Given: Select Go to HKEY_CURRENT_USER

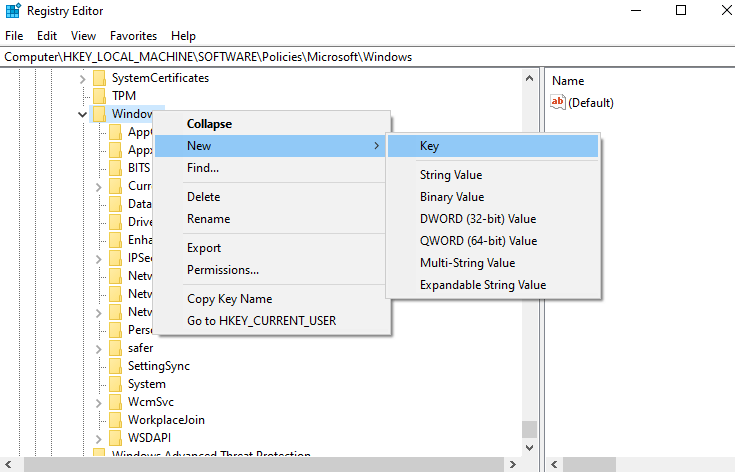Looking at the screenshot, I should (x=272, y=321).
